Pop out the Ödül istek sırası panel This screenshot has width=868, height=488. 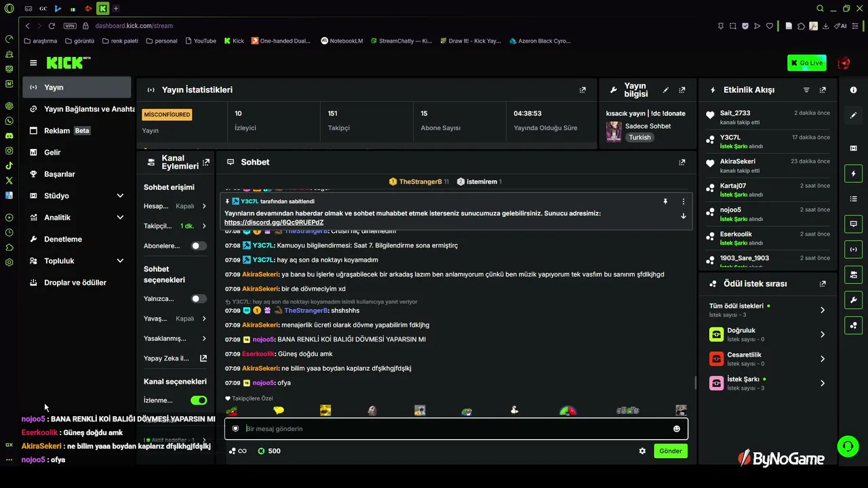(823, 284)
